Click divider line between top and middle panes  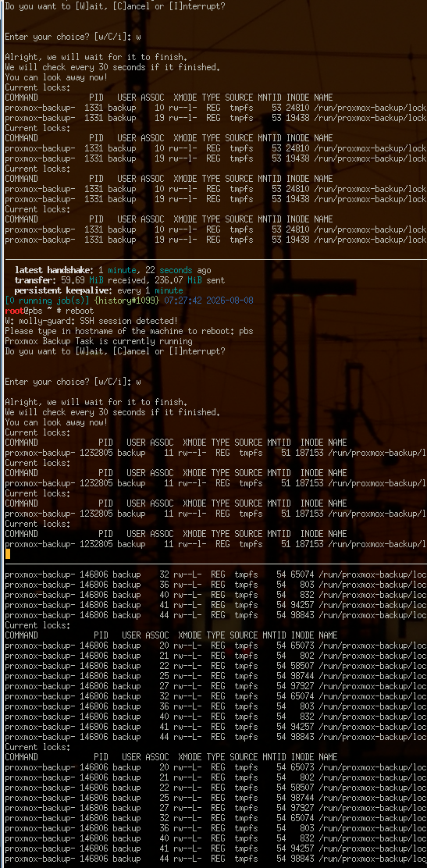[213, 259]
